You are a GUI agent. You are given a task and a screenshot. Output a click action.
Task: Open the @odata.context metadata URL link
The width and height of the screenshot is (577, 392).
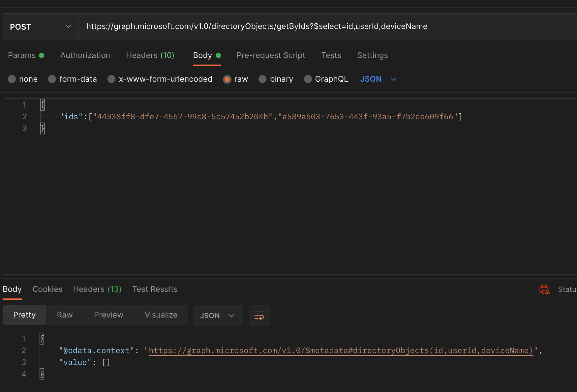tap(341, 350)
